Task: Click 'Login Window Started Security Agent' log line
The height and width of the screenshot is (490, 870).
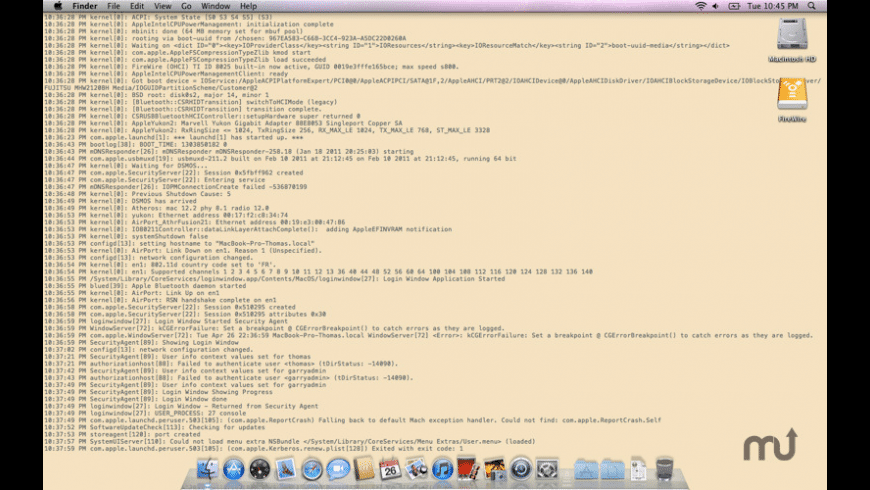Action: click(x=166, y=321)
